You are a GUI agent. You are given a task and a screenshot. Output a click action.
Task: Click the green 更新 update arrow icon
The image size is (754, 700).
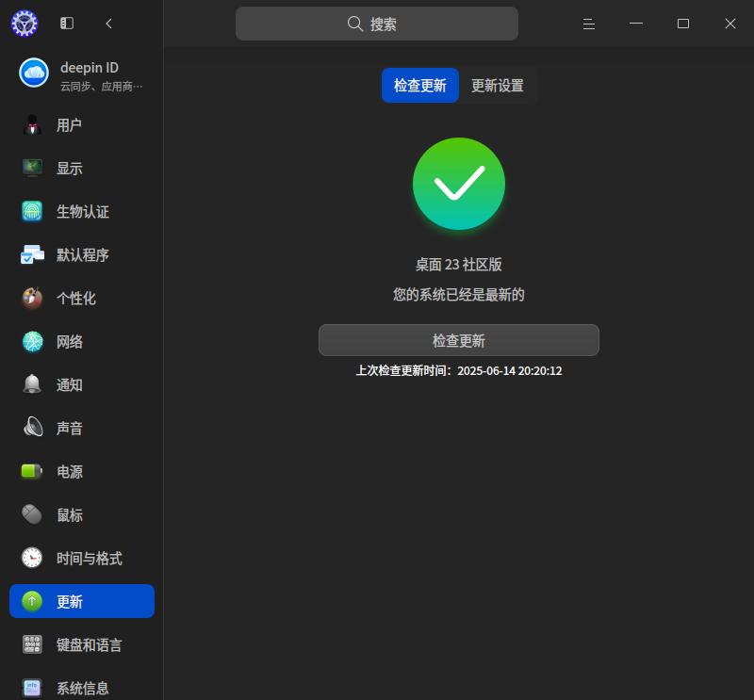[32, 601]
